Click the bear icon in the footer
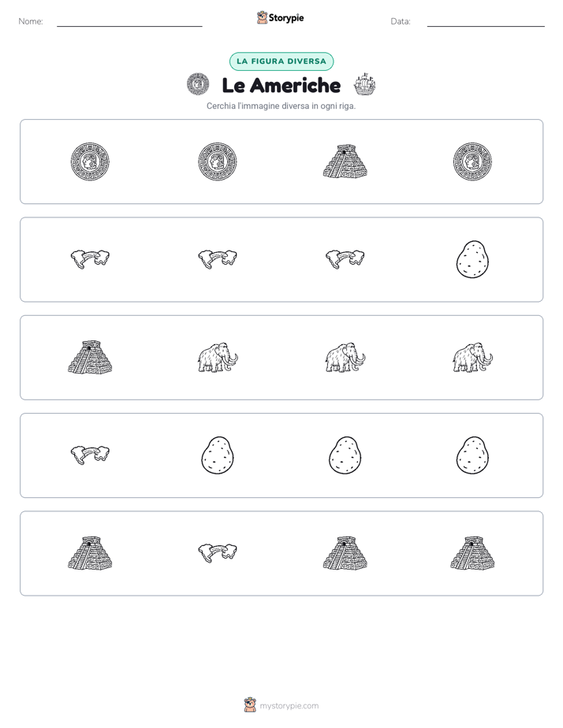This screenshot has width=563, height=728. point(250,705)
